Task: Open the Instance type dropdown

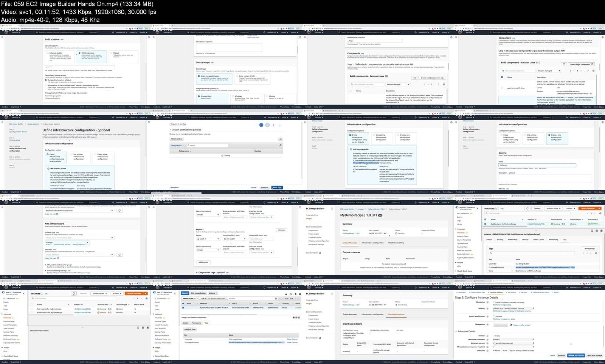Action: [x=79, y=238]
